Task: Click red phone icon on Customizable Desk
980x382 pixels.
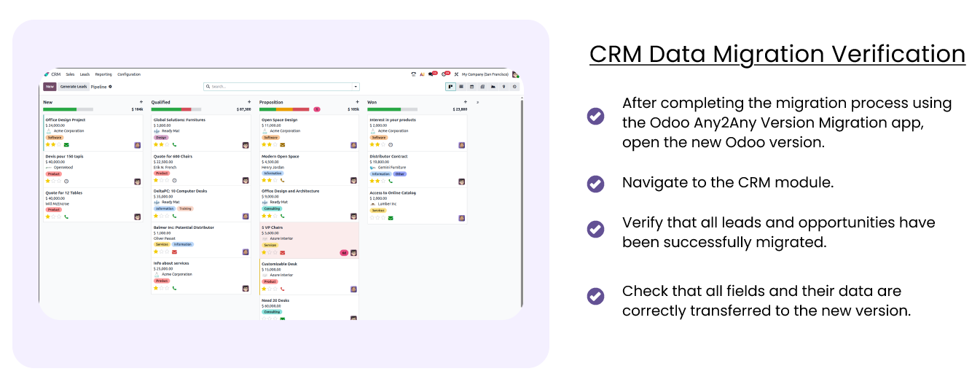Action: click(283, 289)
